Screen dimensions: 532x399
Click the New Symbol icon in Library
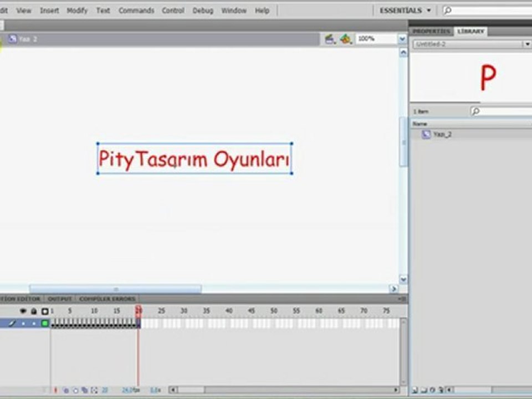(x=415, y=391)
